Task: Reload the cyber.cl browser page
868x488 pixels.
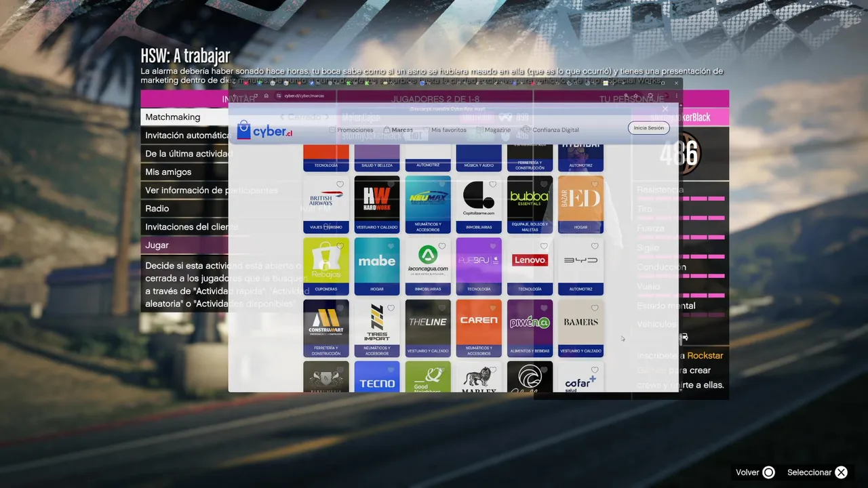Action: point(256,96)
